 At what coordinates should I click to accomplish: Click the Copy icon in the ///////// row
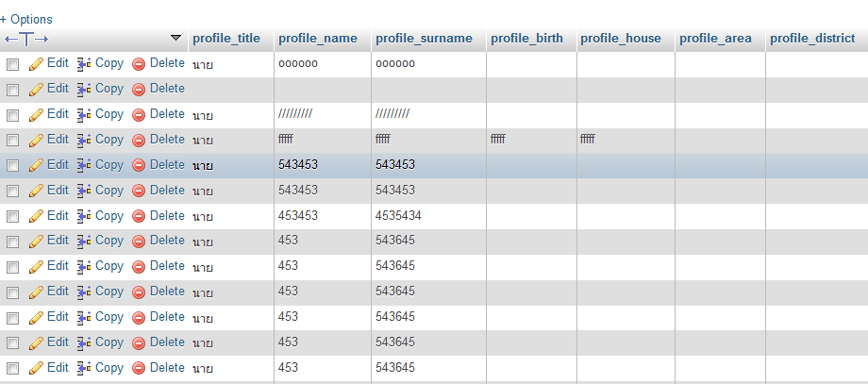point(84,114)
